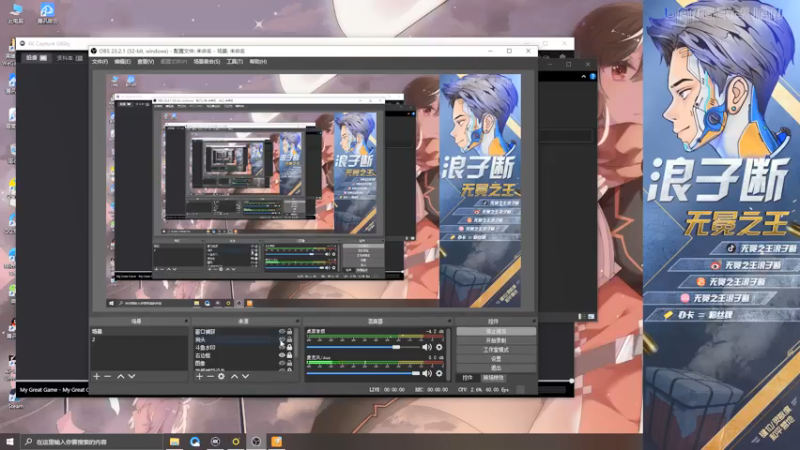Switch to the 转场特效 tab
Screen dimensions: 800x450
(493, 378)
